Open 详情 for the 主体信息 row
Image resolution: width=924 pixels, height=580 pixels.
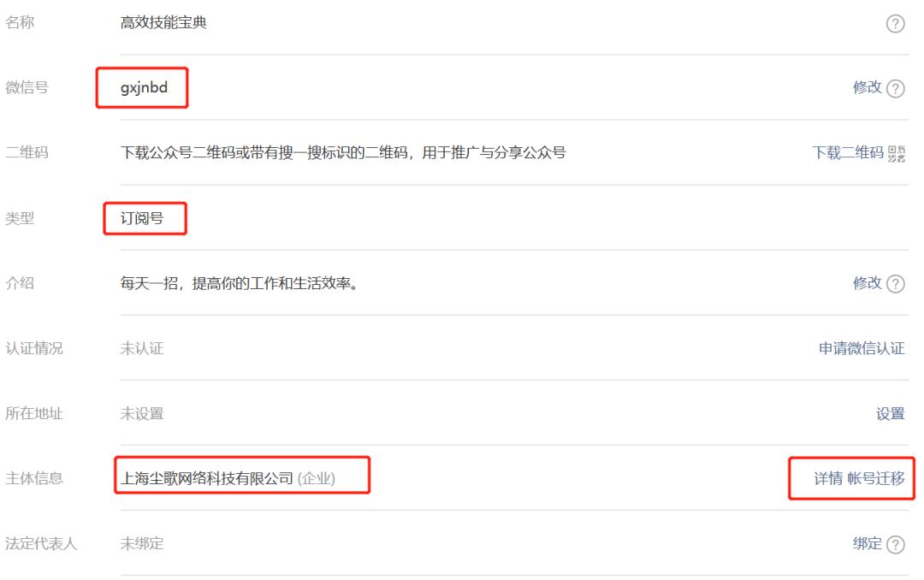tap(828, 478)
